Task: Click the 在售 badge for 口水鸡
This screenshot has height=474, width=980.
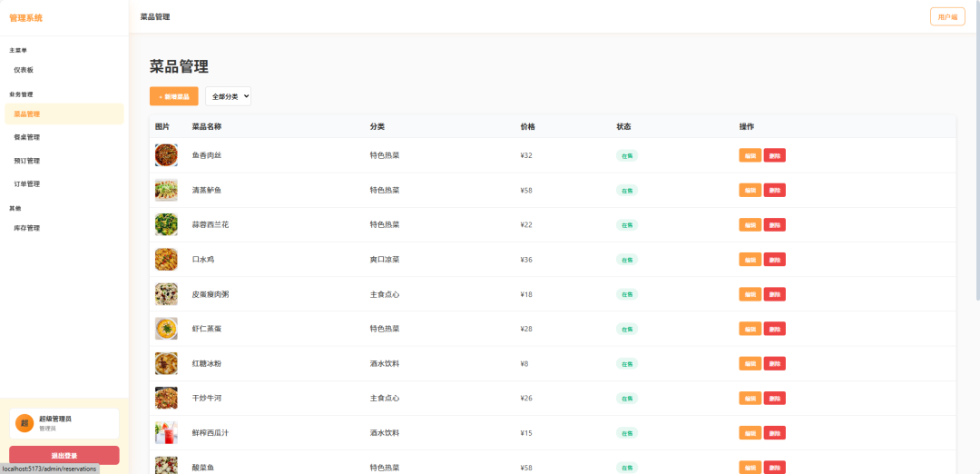Action: coord(627,260)
